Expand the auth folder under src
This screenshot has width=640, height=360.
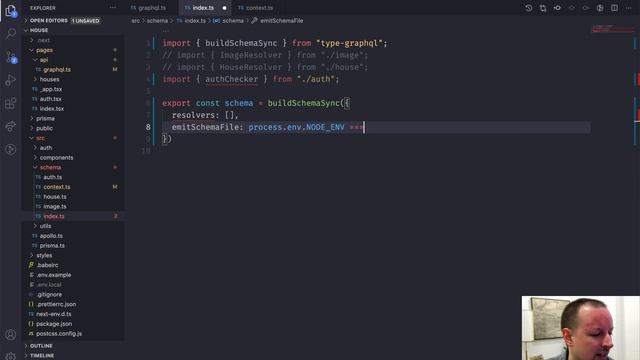[x=45, y=148]
